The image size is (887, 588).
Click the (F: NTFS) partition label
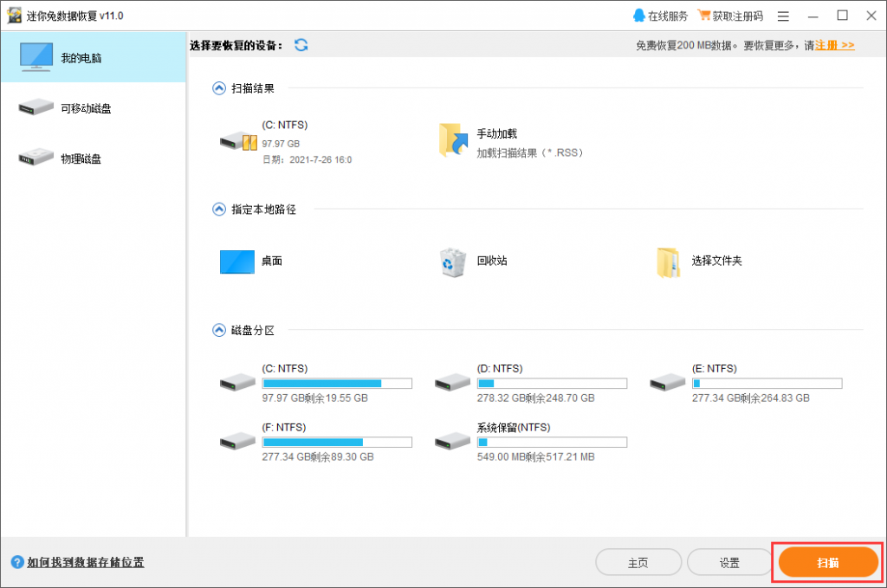(284, 428)
